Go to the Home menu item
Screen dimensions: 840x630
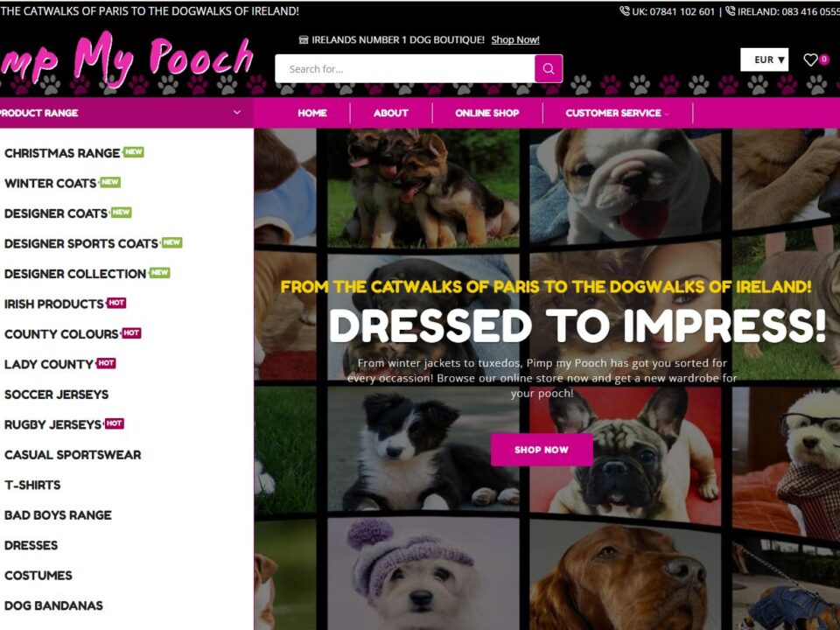point(312,113)
